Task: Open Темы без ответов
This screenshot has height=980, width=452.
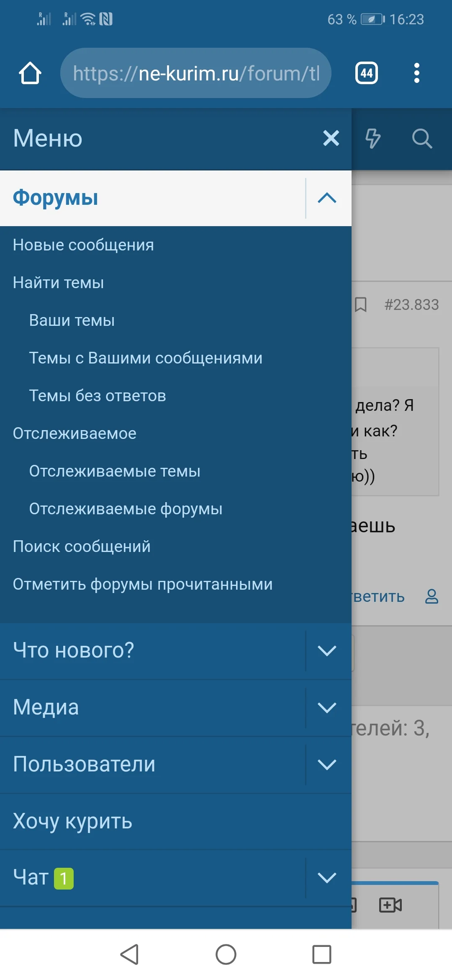Action: (x=97, y=395)
